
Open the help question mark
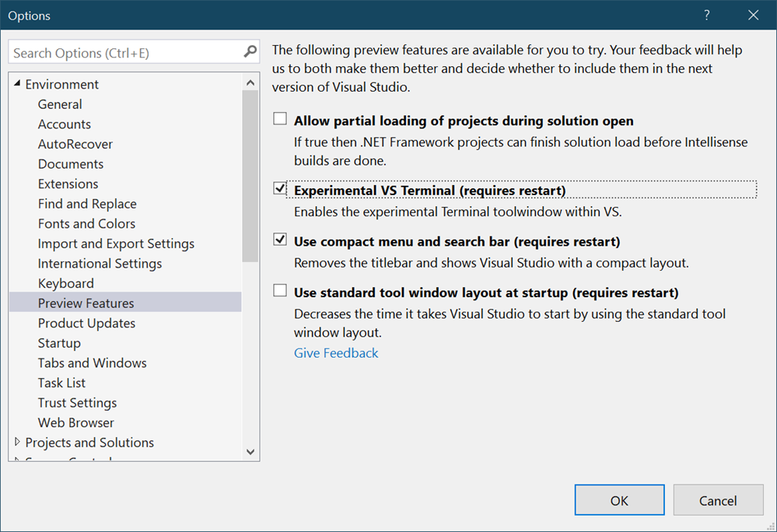tap(707, 16)
